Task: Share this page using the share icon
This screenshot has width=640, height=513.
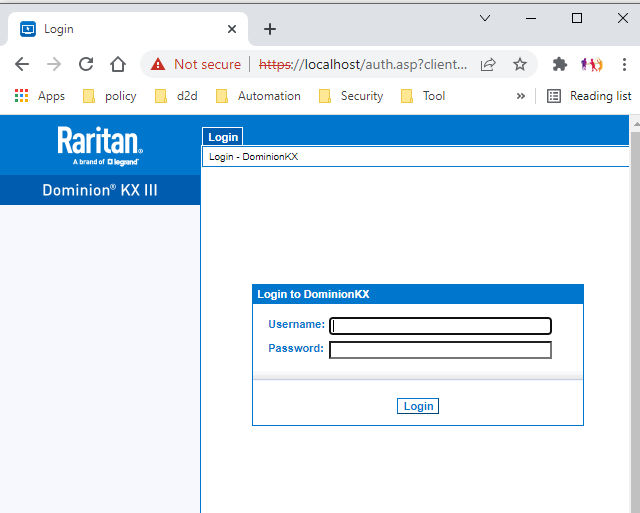Action: [488, 64]
